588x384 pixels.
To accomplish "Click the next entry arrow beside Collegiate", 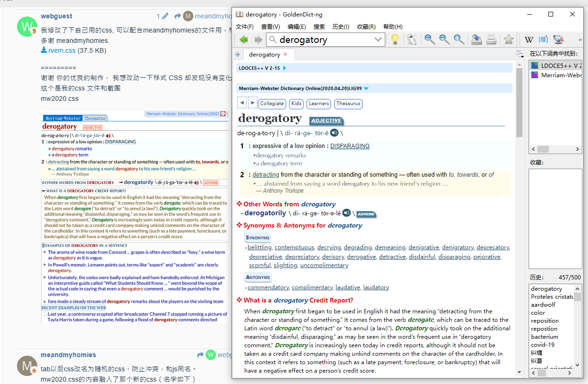I will (252, 103).
